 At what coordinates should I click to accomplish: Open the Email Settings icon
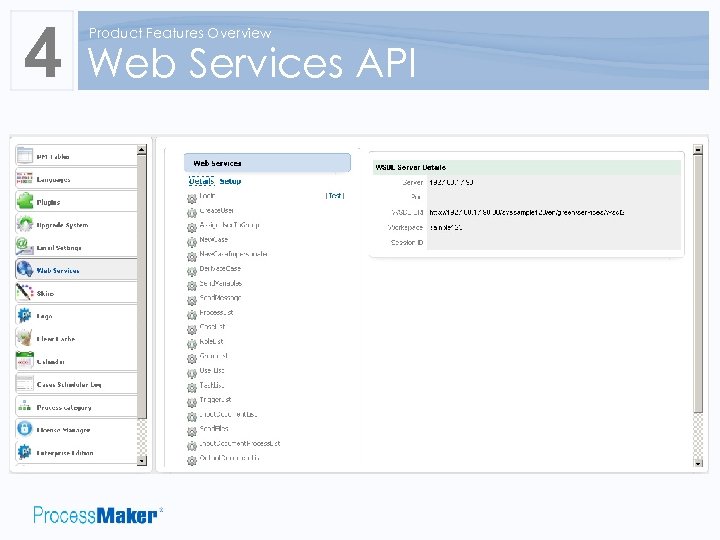tap(24, 247)
